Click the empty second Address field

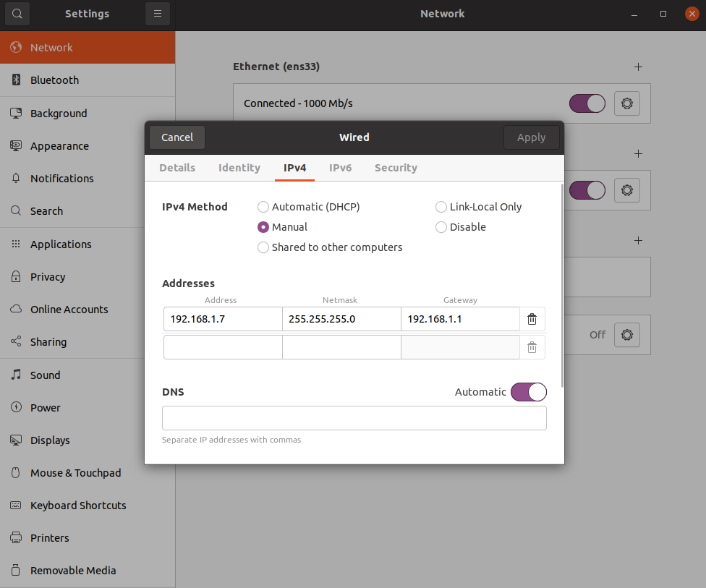pos(223,347)
